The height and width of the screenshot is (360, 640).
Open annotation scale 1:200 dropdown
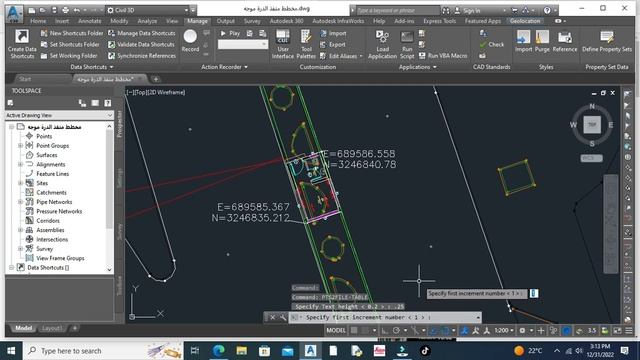click(504, 331)
